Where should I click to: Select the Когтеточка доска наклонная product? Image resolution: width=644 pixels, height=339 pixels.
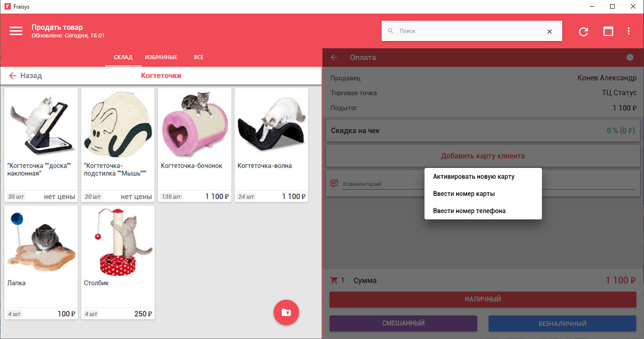[x=41, y=145]
